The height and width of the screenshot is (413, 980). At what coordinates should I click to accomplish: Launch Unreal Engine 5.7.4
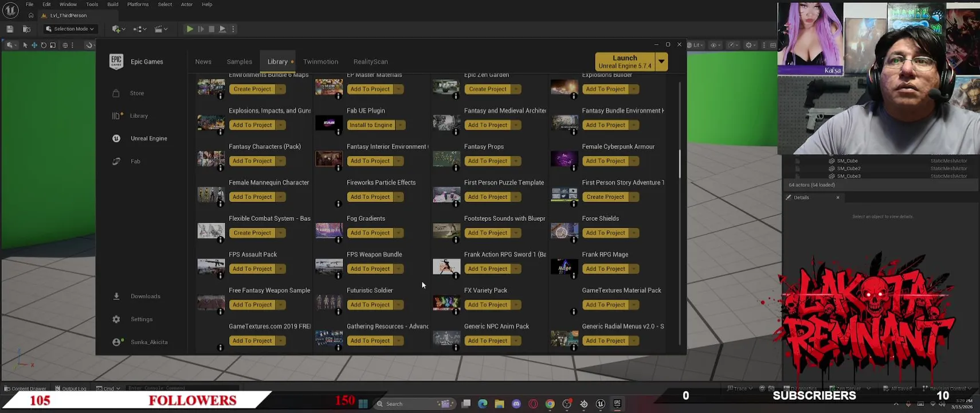pyautogui.click(x=625, y=61)
